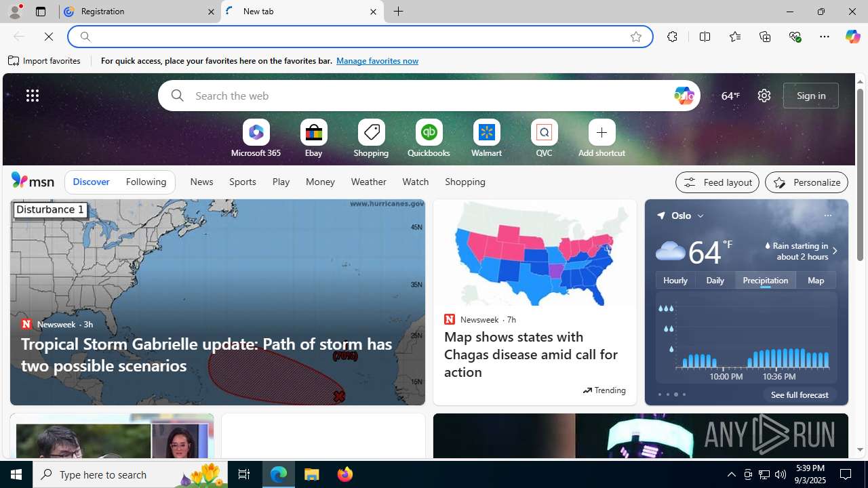Open the Shopping menu item

465,182
